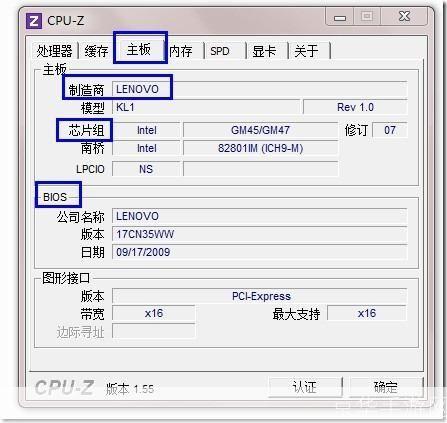Screen dimensions: 447x423
Task: Click the CPU-Z purple Z title icon
Action: [34, 21]
